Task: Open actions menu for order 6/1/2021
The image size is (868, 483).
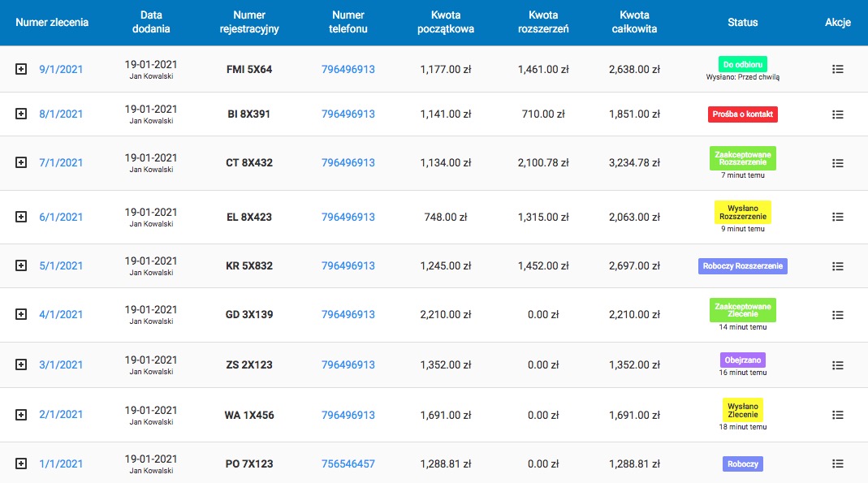Action: tap(838, 217)
